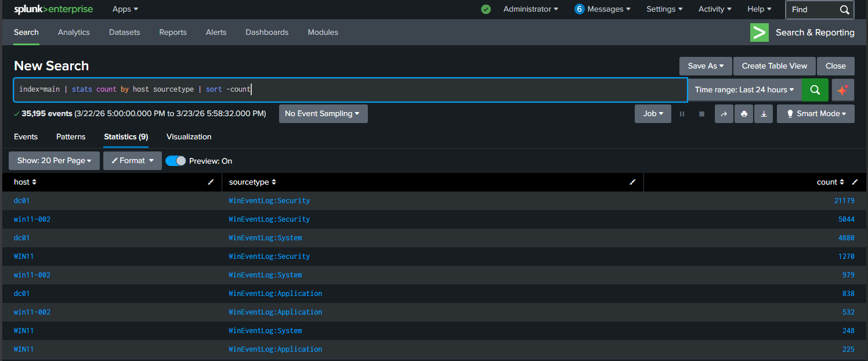Click the Search & Reporting app logo
This screenshot has height=361, width=868.
tap(759, 33)
